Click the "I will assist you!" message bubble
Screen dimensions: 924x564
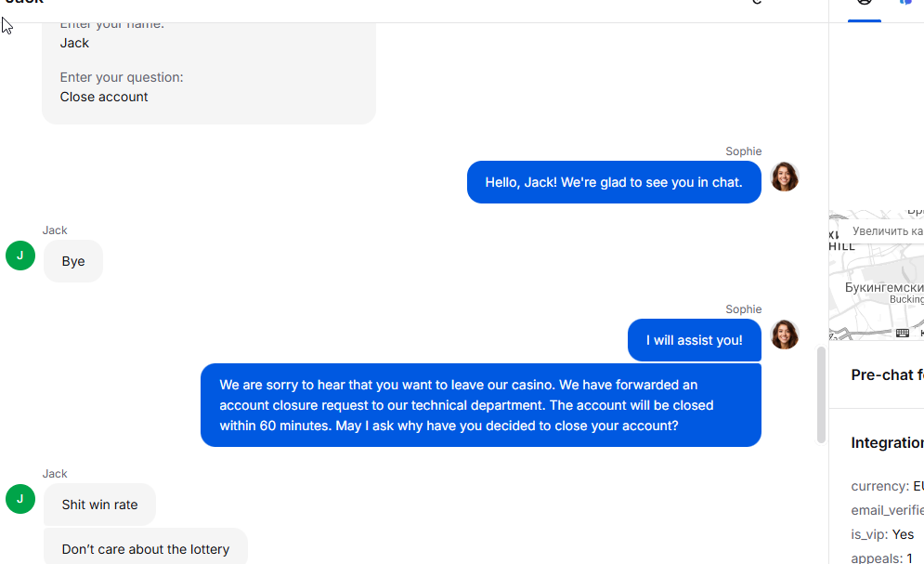click(x=695, y=340)
